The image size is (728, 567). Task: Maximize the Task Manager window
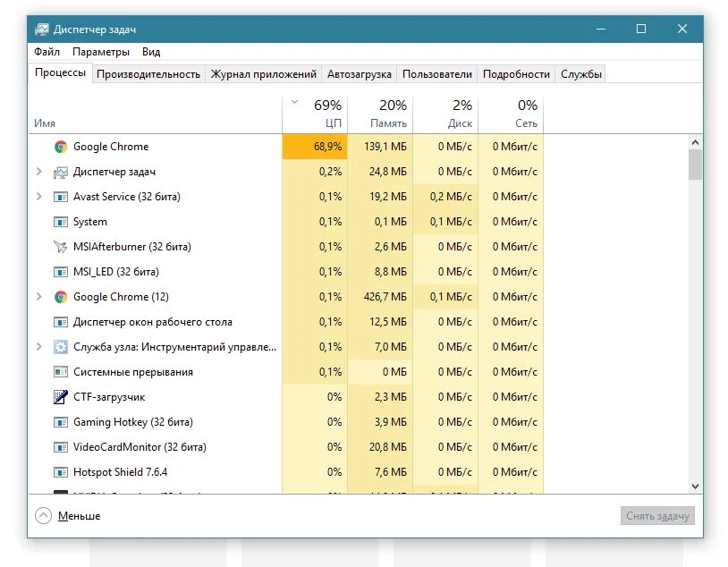[641, 29]
